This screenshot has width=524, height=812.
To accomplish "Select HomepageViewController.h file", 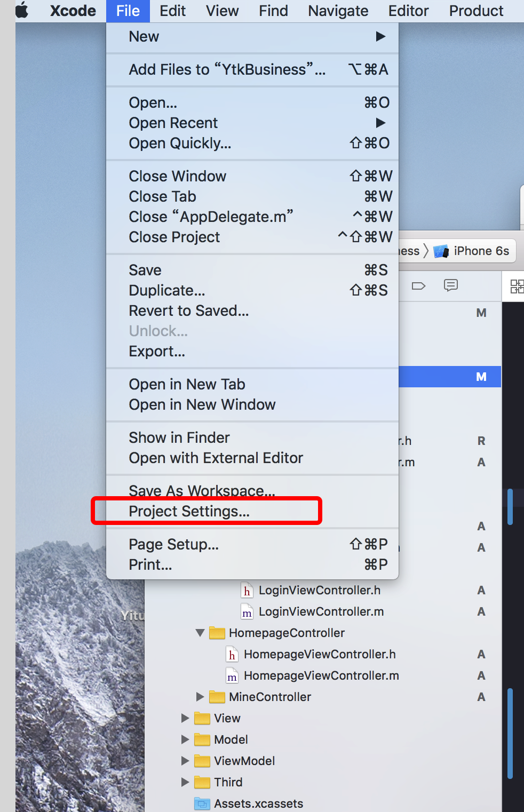I will (x=320, y=654).
